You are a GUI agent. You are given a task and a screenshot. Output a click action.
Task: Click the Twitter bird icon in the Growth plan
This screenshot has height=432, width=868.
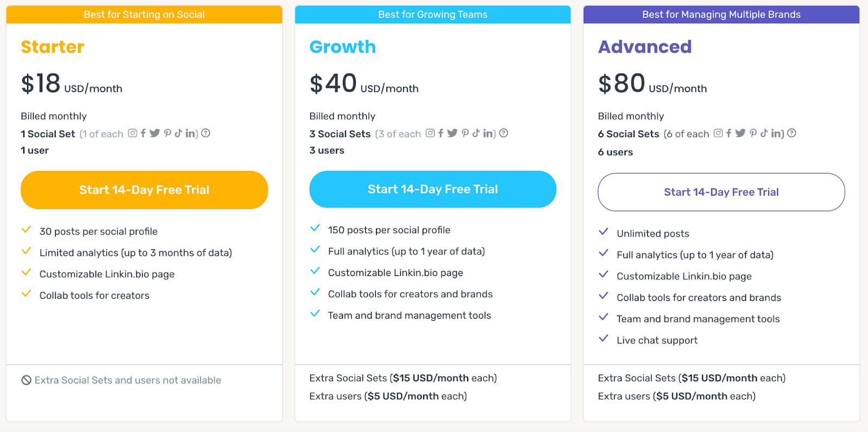click(452, 133)
